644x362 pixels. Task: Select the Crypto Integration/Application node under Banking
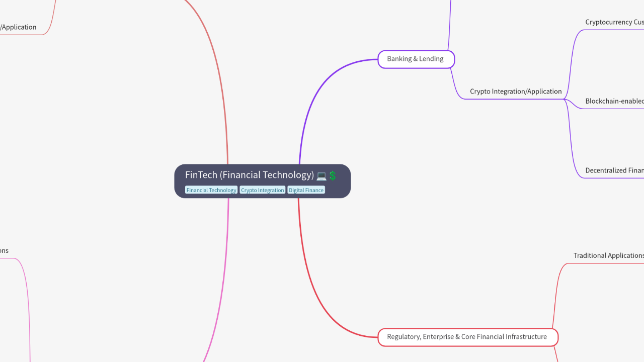click(x=516, y=92)
